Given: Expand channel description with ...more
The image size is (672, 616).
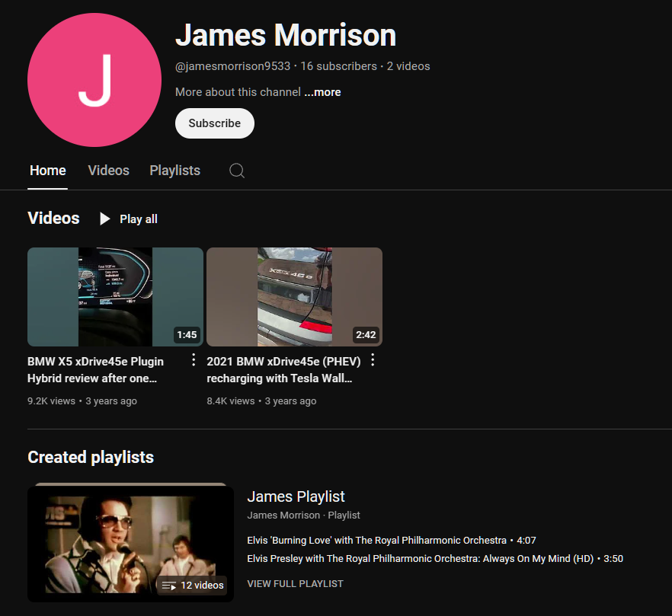Looking at the screenshot, I should tap(323, 92).
